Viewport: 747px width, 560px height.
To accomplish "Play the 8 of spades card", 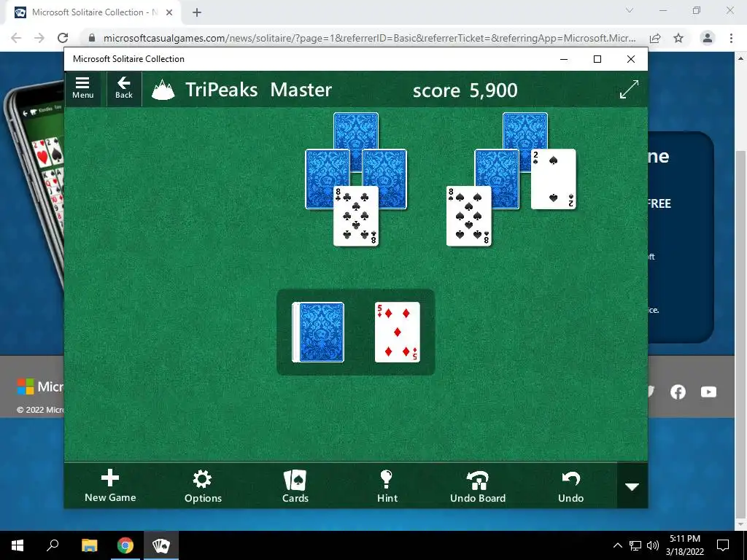I will click(469, 216).
